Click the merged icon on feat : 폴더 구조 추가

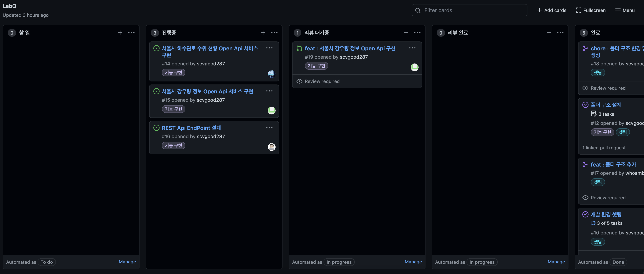(585, 164)
